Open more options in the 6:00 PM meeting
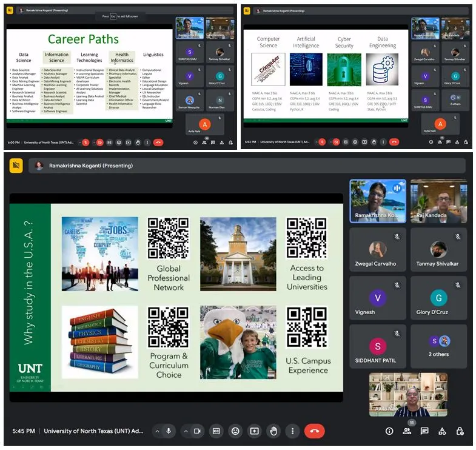The height and width of the screenshot is (450, 476). 147,143
